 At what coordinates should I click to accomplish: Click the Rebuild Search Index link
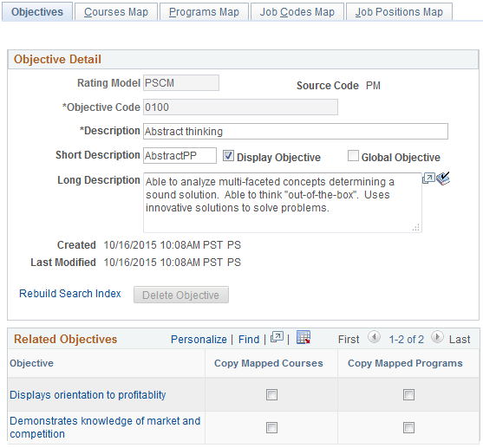click(x=70, y=294)
